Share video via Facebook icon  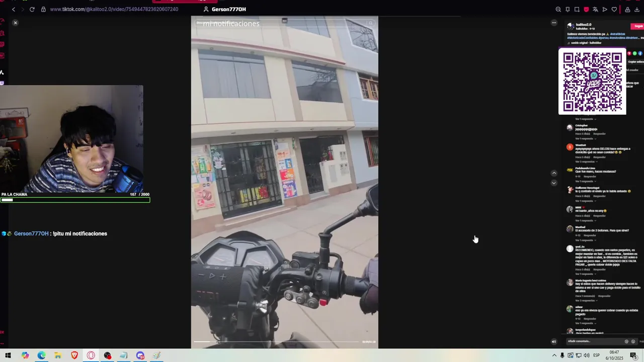coord(640,53)
